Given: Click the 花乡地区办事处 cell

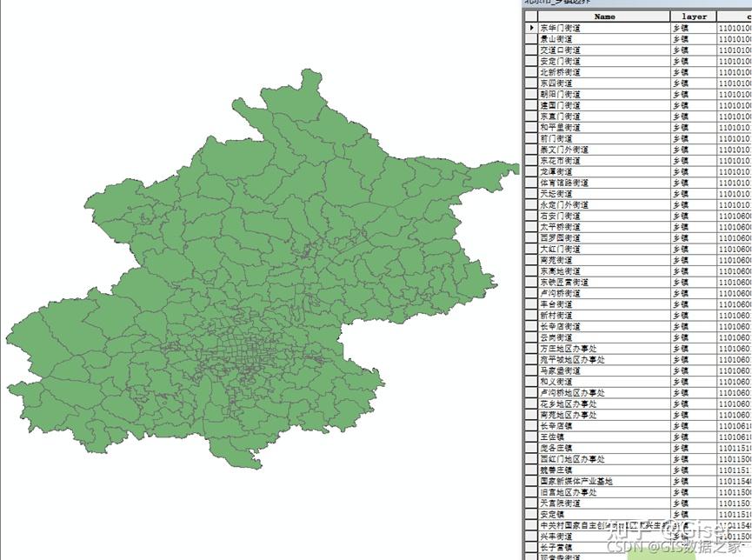Looking at the screenshot, I should pyautogui.click(x=604, y=404).
